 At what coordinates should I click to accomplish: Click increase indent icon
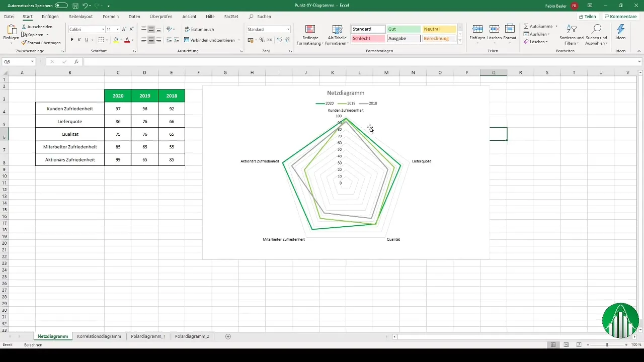click(x=176, y=40)
